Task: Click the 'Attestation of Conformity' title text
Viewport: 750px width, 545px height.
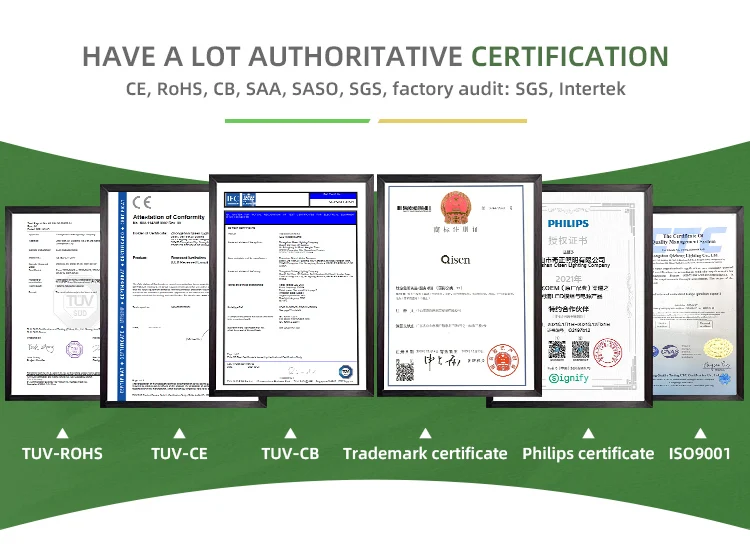Action: coord(168,217)
